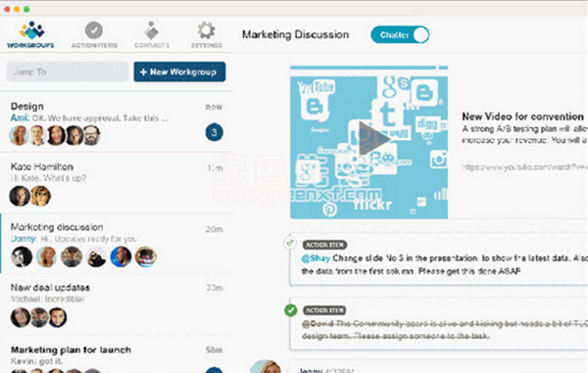This screenshot has width=588, height=373.
Task: Open the Action Items tab
Action: click(94, 35)
